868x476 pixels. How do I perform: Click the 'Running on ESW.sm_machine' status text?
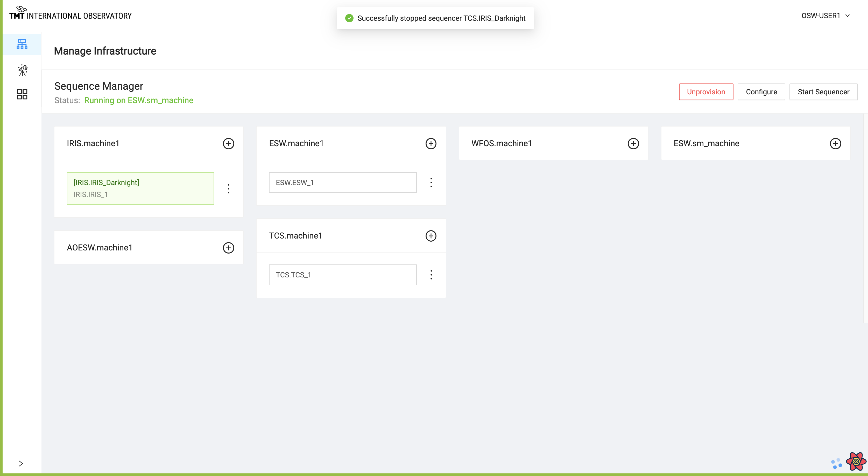click(138, 100)
